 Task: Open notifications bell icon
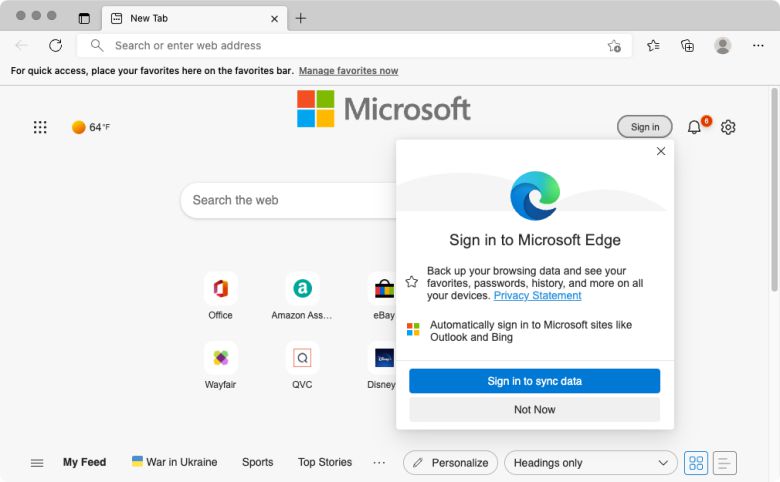pos(694,127)
